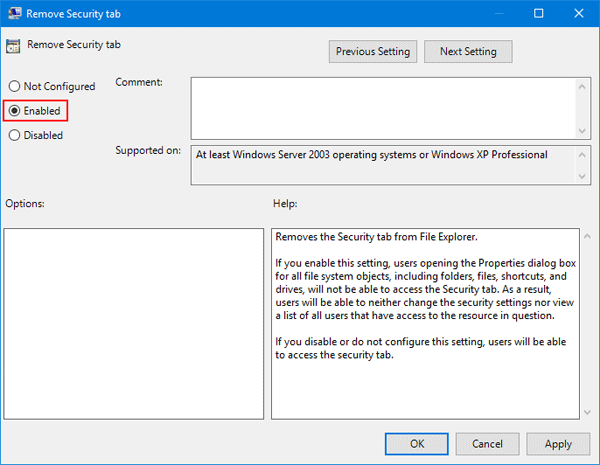Select the Not Configured radio button
This screenshot has height=465, width=600.
pyautogui.click(x=15, y=87)
